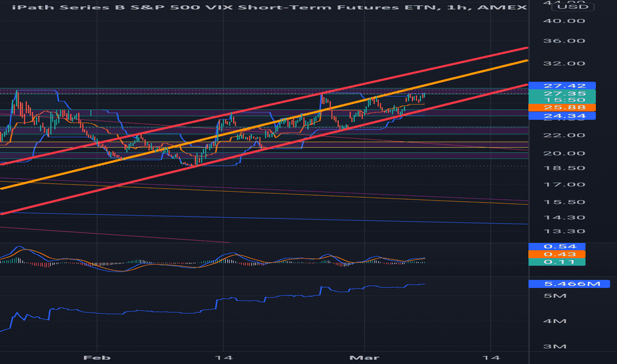Click the 4M axis value
The width and height of the screenshot is (617, 364).
[x=555, y=321]
